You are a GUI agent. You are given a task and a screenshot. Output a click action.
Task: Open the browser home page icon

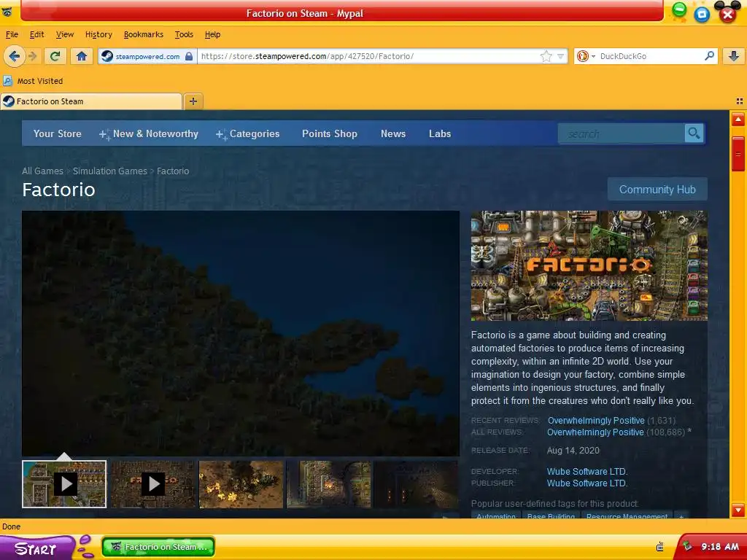tap(82, 56)
